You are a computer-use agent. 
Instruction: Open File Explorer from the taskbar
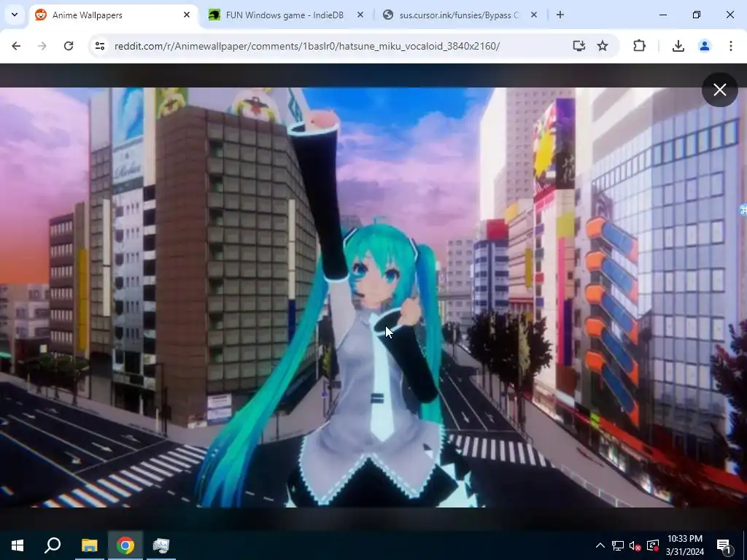click(x=89, y=545)
